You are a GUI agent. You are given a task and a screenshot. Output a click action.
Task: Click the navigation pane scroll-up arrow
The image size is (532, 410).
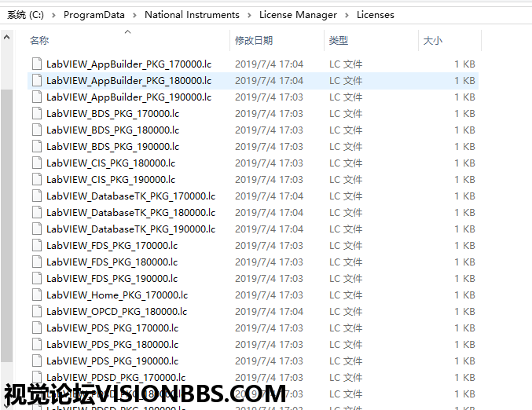coord(6,37)
